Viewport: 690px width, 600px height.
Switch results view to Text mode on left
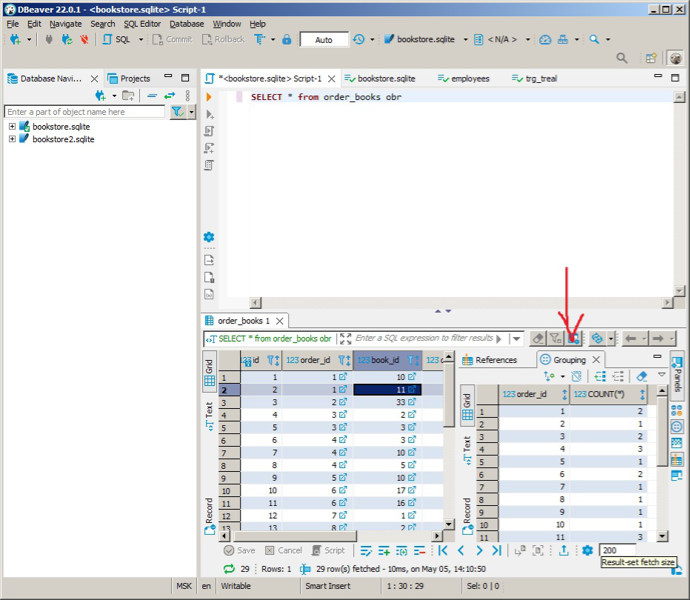pyautogui.click(x=209, y=416)
